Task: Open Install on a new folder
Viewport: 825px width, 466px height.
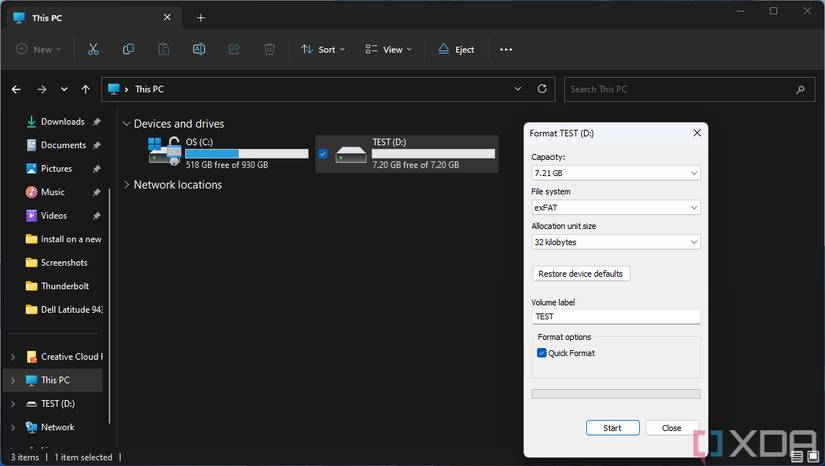Action: coord(63,239)
